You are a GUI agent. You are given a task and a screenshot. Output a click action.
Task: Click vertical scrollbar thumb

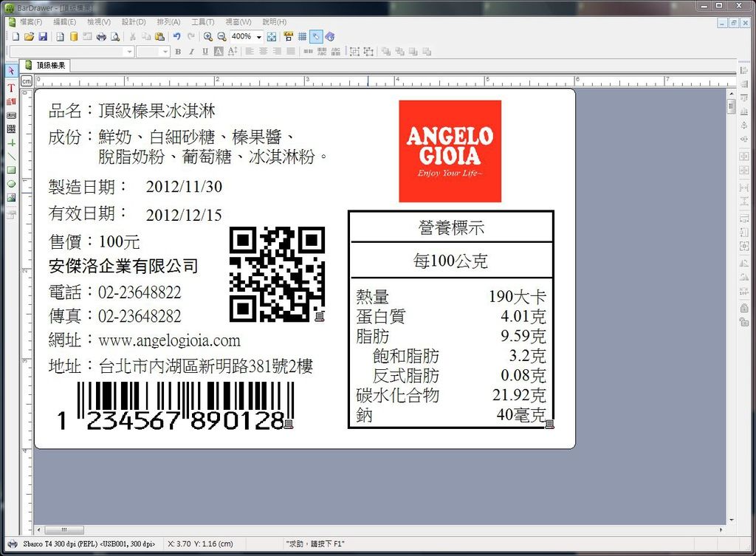tap(732, 106)
